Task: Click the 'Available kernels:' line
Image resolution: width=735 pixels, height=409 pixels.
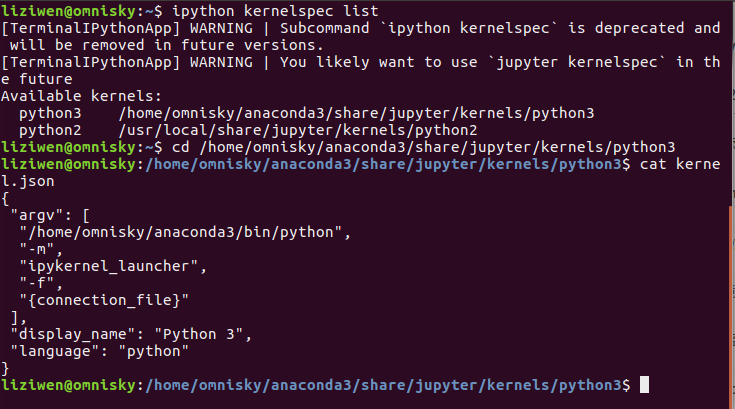Action: 81,96
